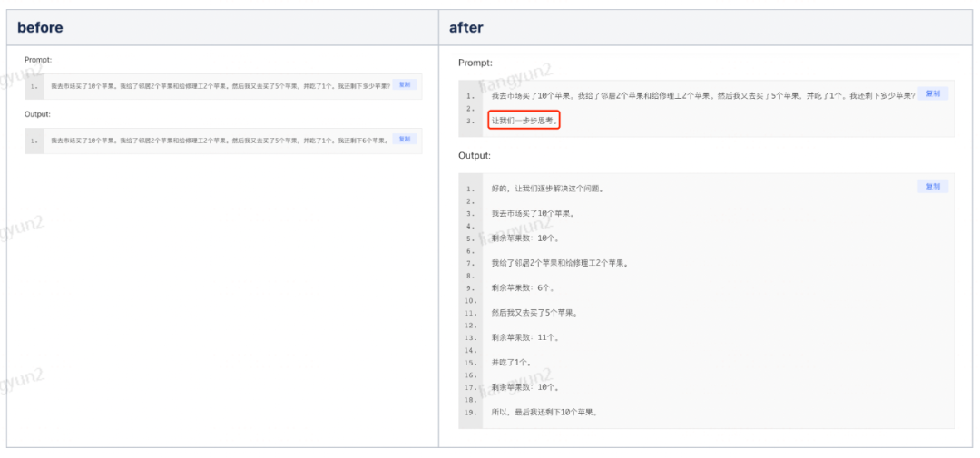Viewport: 980px width, 458px height.
Task: Click the red-boxed "让我们一步步思考。" text
Action: tap(525, 121)
